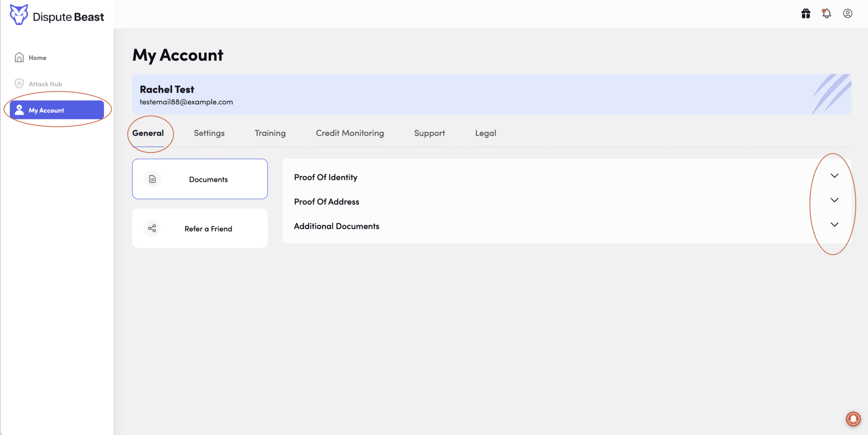Expand the Proof Of Identity section
This screenshot has width=868, height=435.
[x=834, y=175]
